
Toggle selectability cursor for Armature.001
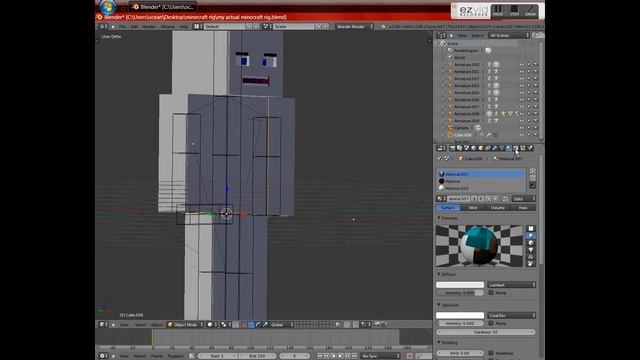coord(529,71)
